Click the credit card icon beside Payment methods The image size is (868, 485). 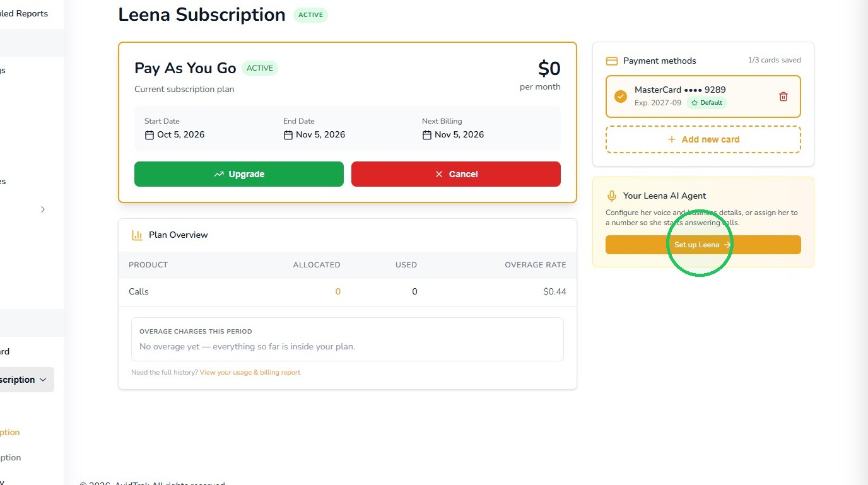coord(611,61)
